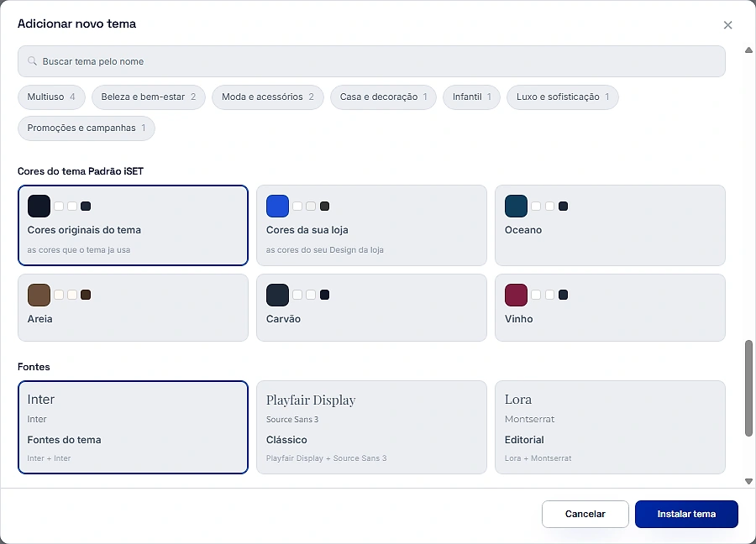Click the Fontes section heading
Screen dimensions: 756x544
[34, 367]
